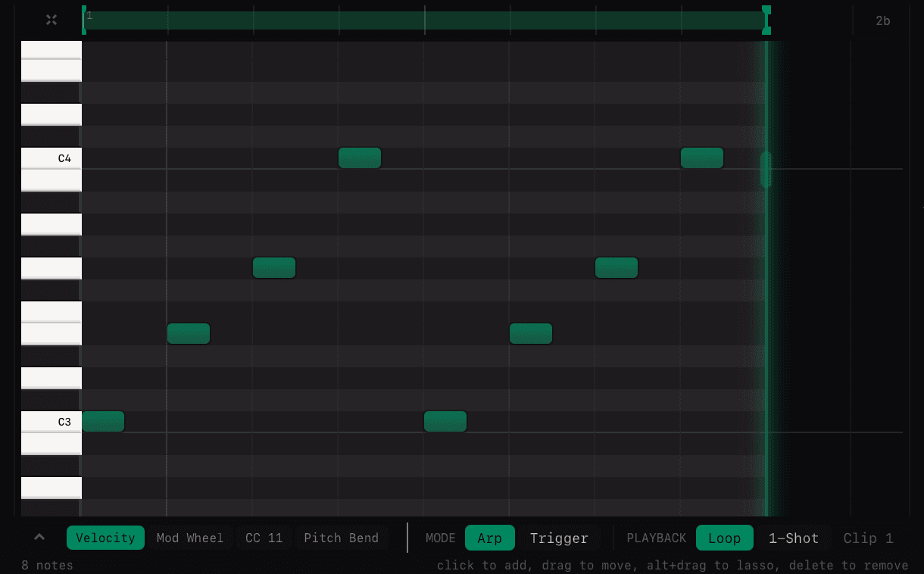This screenshot has width=924, height=574.
Task: Show the Pitch Bend lane
Action: tap(342, 538)
